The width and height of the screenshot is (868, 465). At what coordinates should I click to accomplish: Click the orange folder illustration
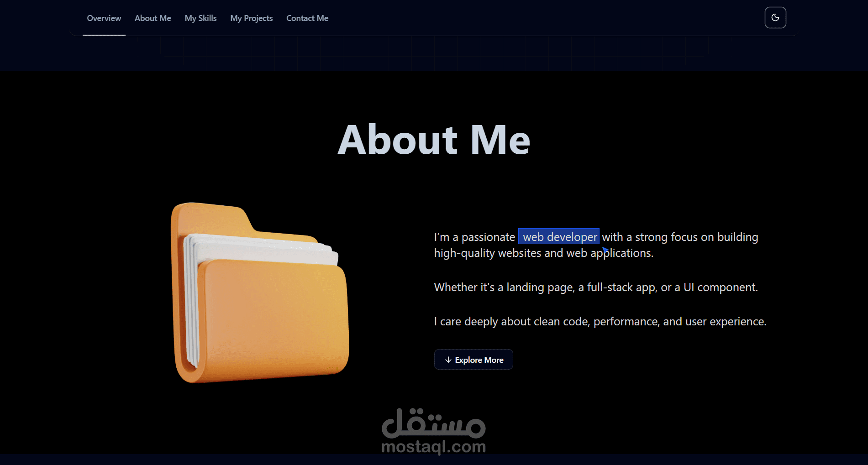pyautogui.click(x=260, y=293)
